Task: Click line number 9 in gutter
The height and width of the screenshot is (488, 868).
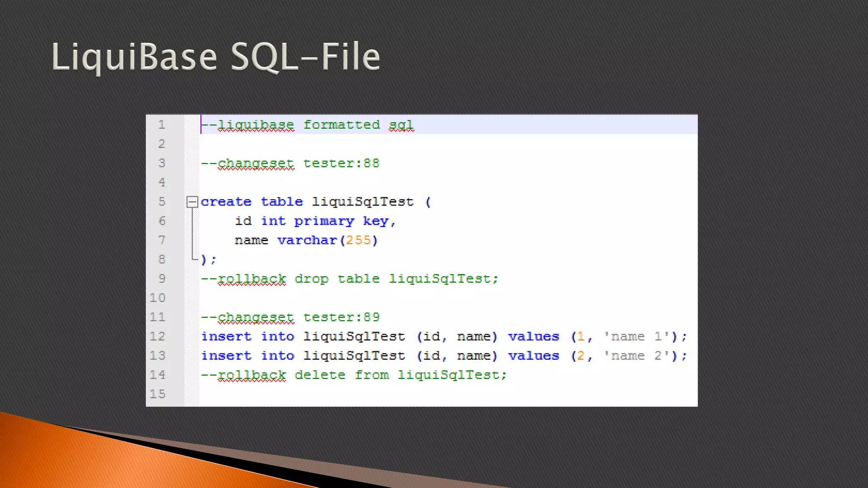Action: pos(161,279)
